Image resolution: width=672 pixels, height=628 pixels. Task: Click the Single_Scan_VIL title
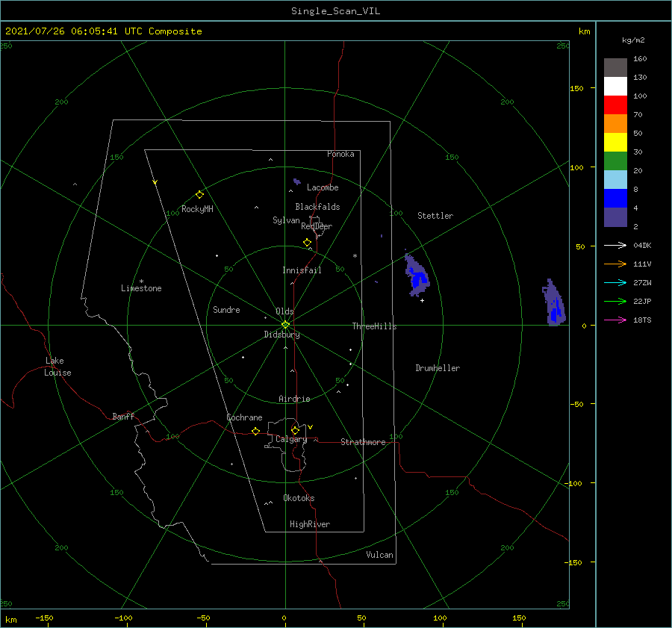coord(335,11)
